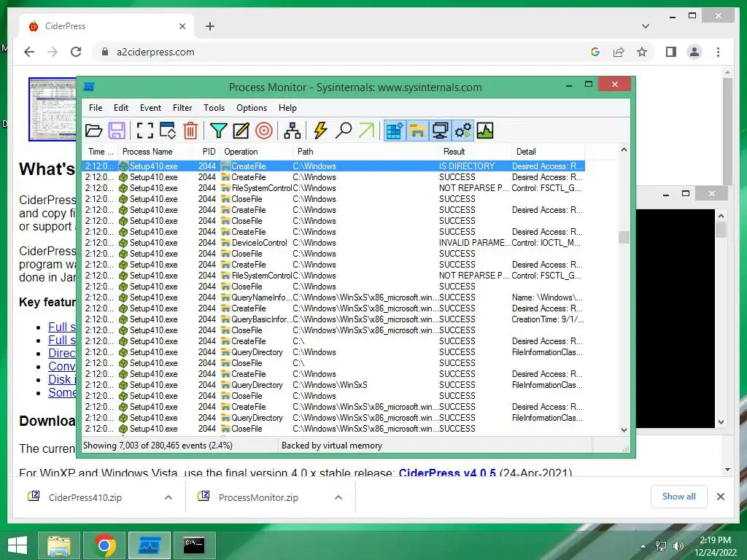Open Chrome's three-dot menu

point(718,52)
